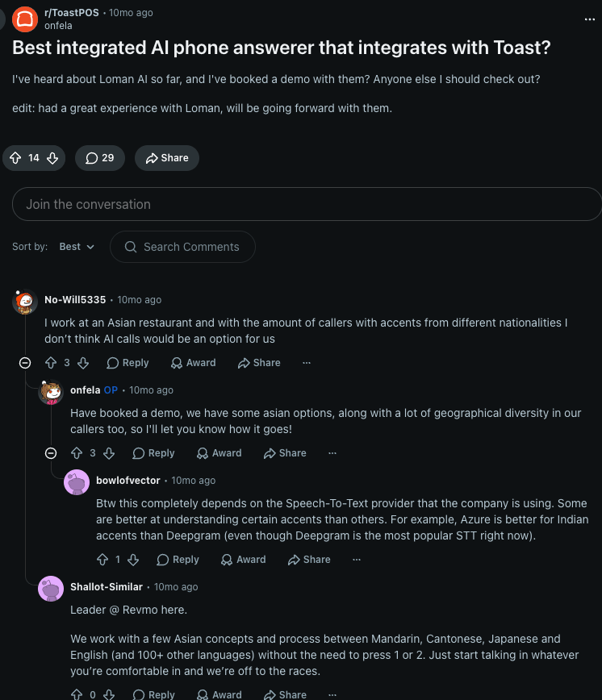The height and width of the screenshot is (700, 602).
Task: Open the r/ToastPOS subreddit avatar
Action: point(25,19)
